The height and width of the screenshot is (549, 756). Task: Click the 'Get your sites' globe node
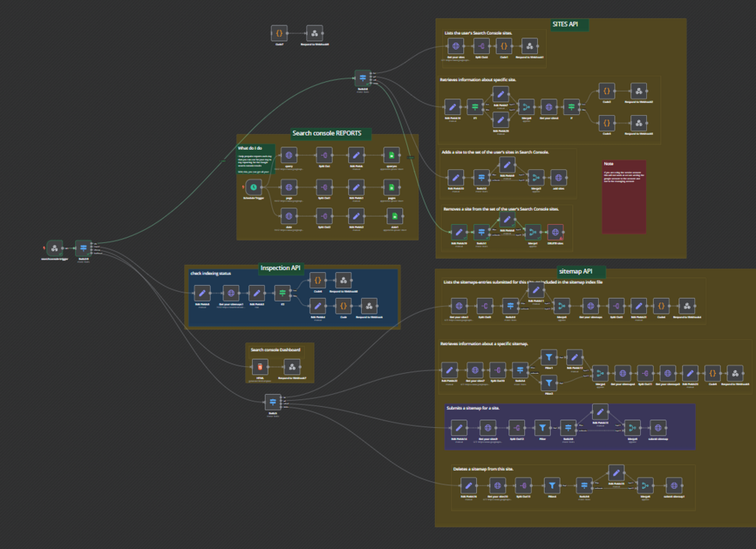click(x=456, y=47)
